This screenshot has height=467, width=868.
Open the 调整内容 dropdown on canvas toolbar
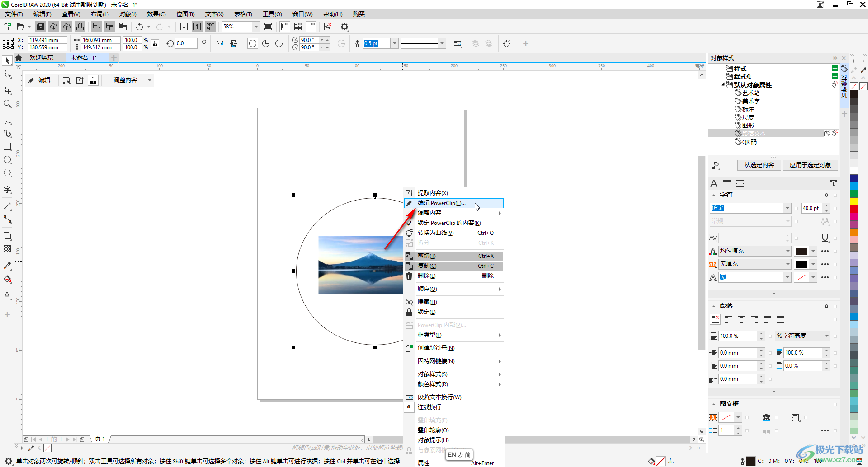[x=150, y=80]
